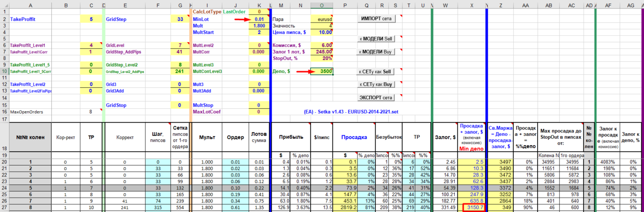Click the Min депо red label
644x212 pixels.
tap(471, 149)
